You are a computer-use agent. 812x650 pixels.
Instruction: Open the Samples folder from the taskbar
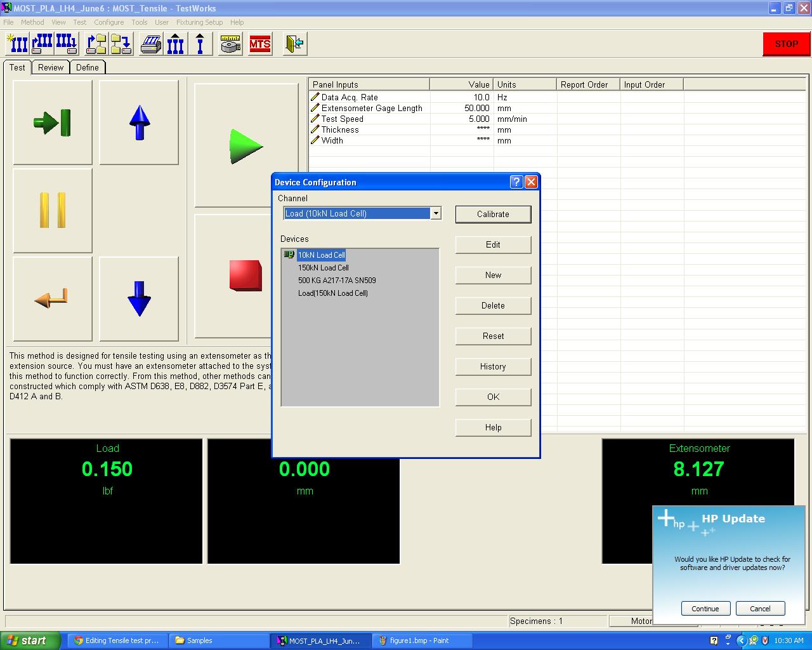point(199,640)
